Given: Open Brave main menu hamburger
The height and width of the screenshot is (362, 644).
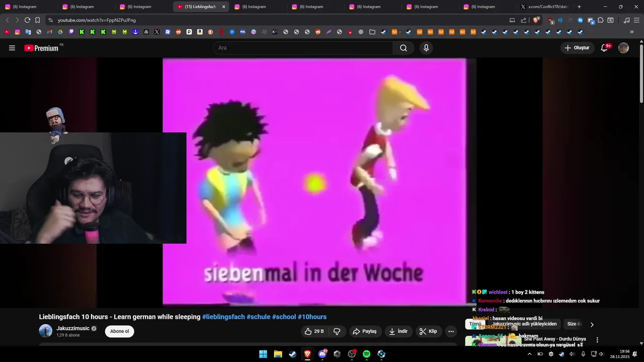Looking at the screenshot, I should (637, 20).
